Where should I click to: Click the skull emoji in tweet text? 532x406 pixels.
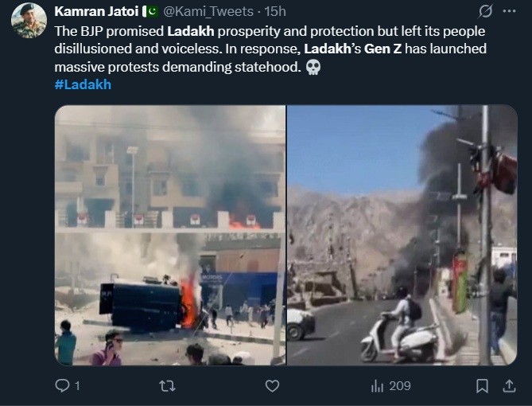point(313,67)
